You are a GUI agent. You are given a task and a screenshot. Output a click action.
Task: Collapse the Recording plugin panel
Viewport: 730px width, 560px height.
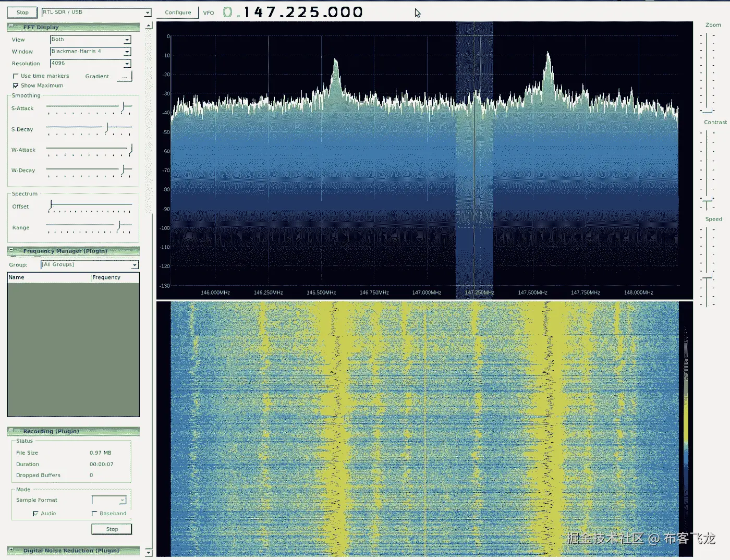point(11,430)
